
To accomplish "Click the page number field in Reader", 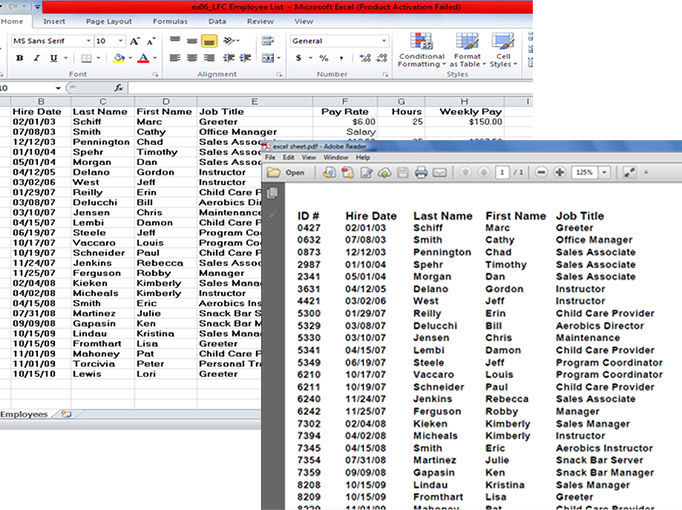I will point(501,173).
